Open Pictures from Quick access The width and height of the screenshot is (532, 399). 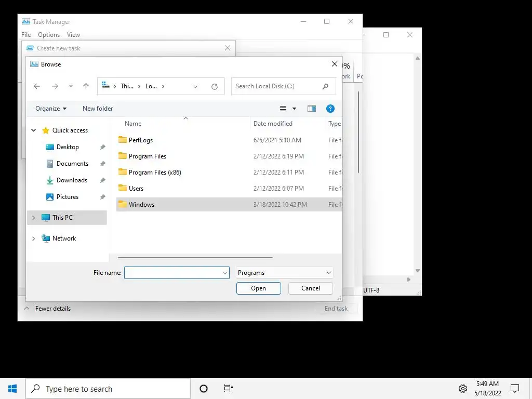pos(67,197)
